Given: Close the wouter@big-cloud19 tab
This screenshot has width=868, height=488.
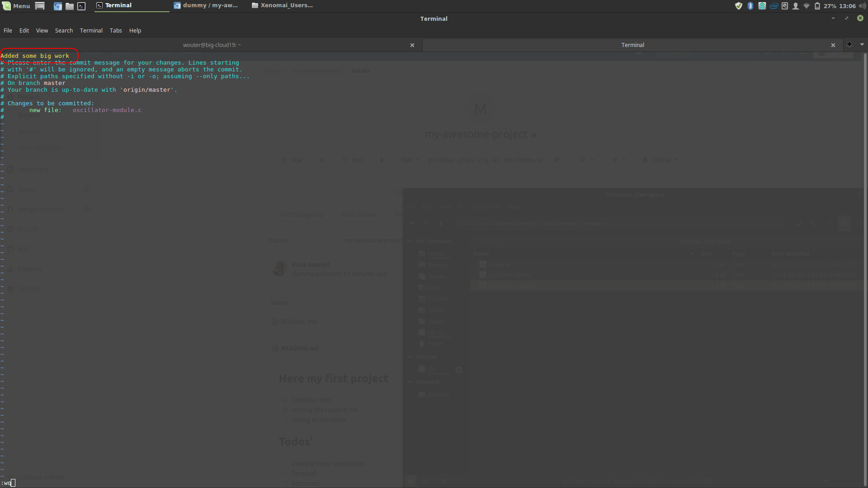Looking at the screenshot, I should [x=412, y=45].
